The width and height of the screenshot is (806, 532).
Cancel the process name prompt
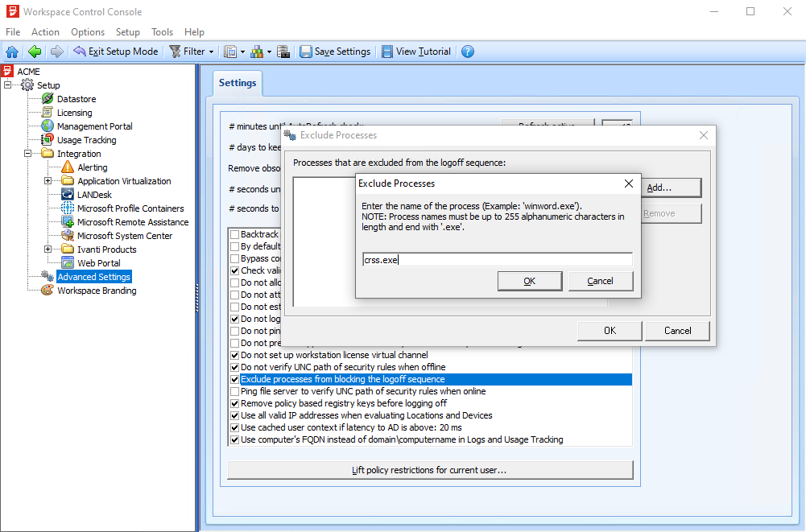[601, 281]
